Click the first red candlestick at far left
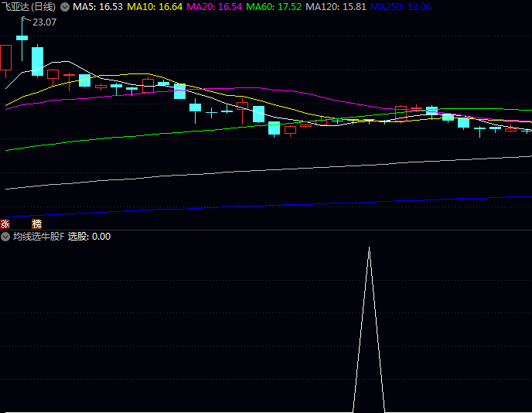 tap(6, 57)
